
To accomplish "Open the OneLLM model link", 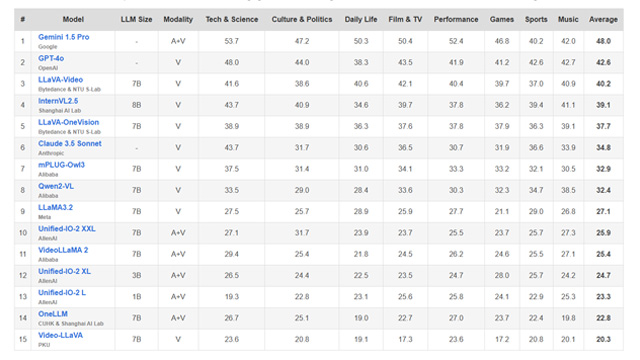I will pyautogui.click(x=53, y=314).
